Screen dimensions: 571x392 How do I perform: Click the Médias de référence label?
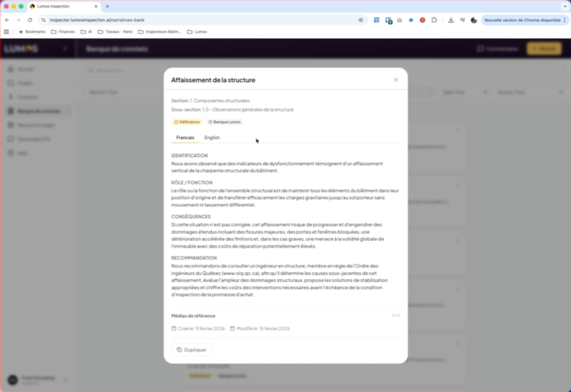pyautogui.click(x=193, y=316)
